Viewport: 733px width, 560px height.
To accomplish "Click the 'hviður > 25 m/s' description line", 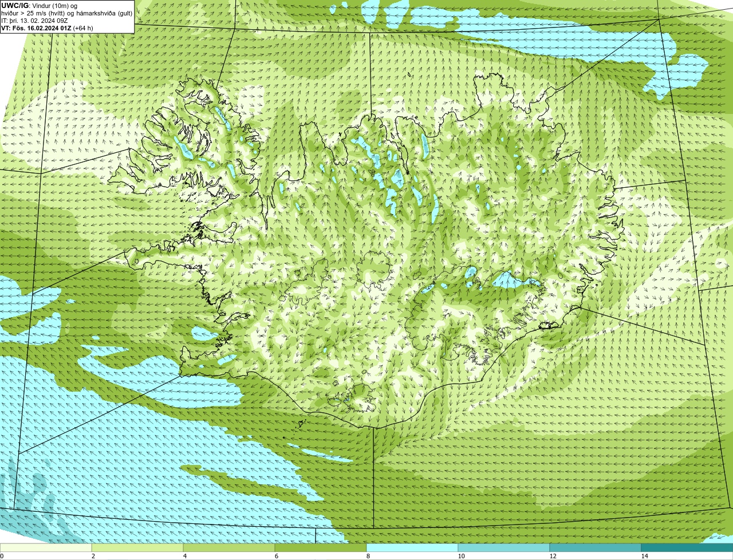I will [67, 13].
